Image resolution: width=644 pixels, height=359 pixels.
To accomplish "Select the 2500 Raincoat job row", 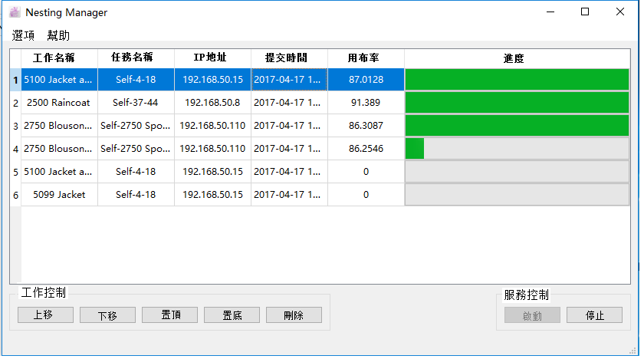I will [x=57, y=103].
